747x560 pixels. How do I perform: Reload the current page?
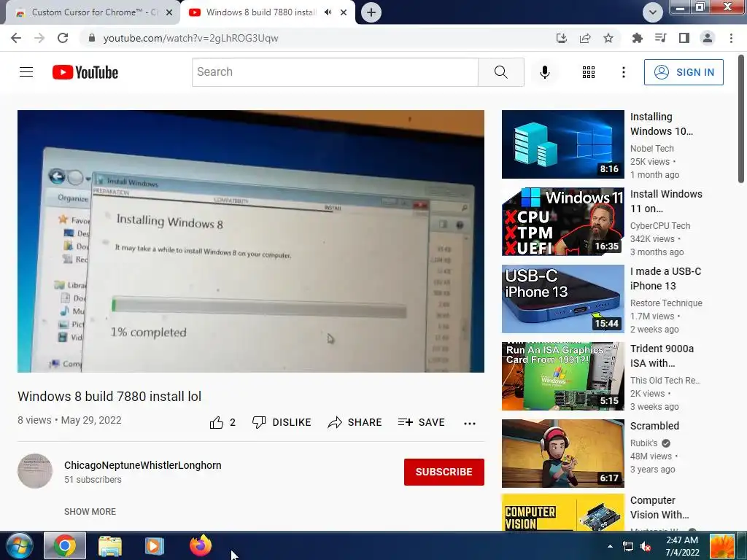point(63,38)
